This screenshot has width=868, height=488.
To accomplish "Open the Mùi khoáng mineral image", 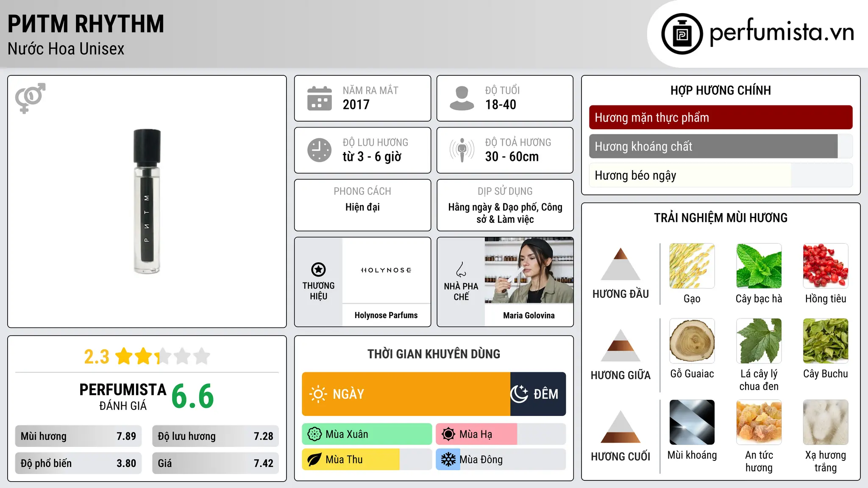I will point(692,422).
